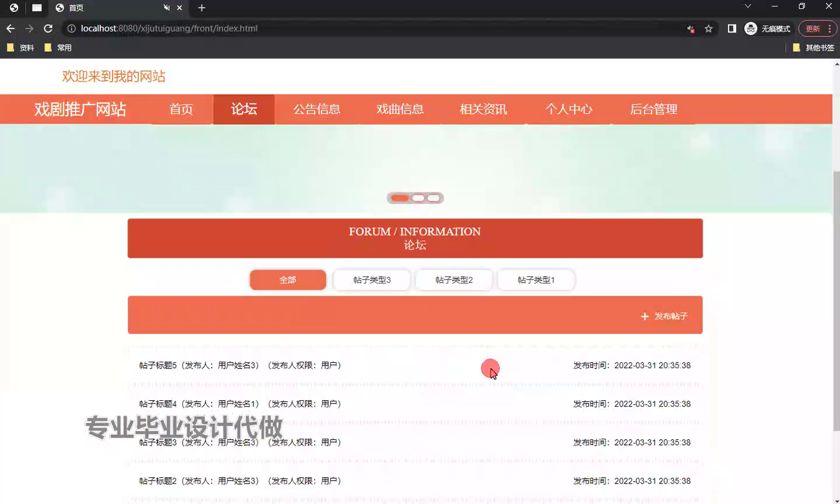Screen dimensions: 840x504
Task: Unmute the 首页 tab audio icon
Action: pos(166,8)
